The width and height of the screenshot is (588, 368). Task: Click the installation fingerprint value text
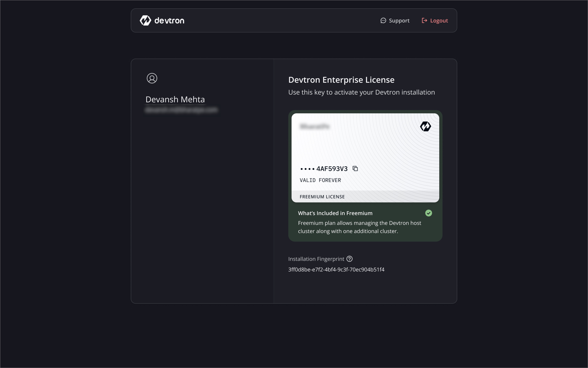(336, 269)
